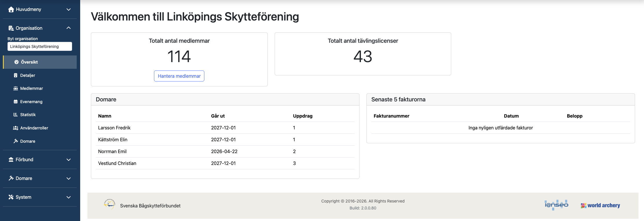Image resolution: width=644 pixels, height=221 pixels.
Task: Click Norrman Emil's Uppdrag value 2
Action: pyautogui.click(x=294, y=151)
